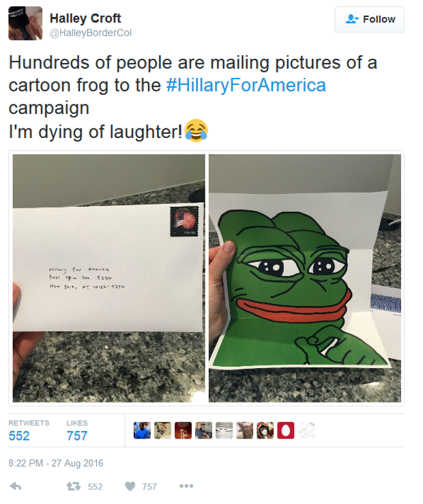Open the 552 retweets count
Screen dimensions: 423x504
pyautogui.click(x=19, y=436)
